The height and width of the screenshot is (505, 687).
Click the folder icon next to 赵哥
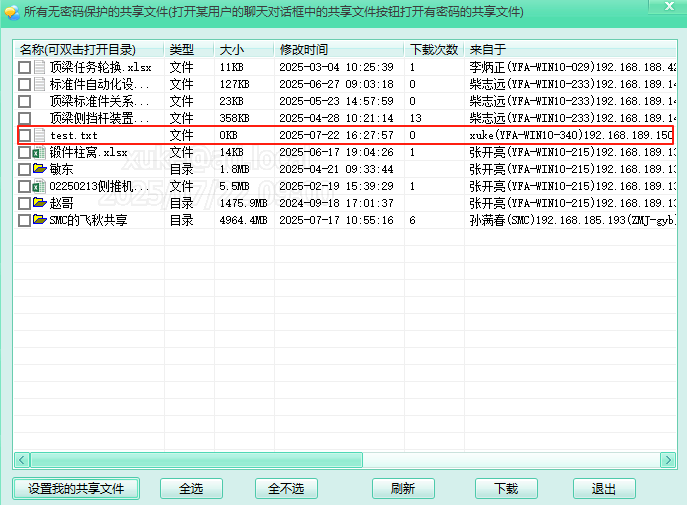[x=40, y=203]
